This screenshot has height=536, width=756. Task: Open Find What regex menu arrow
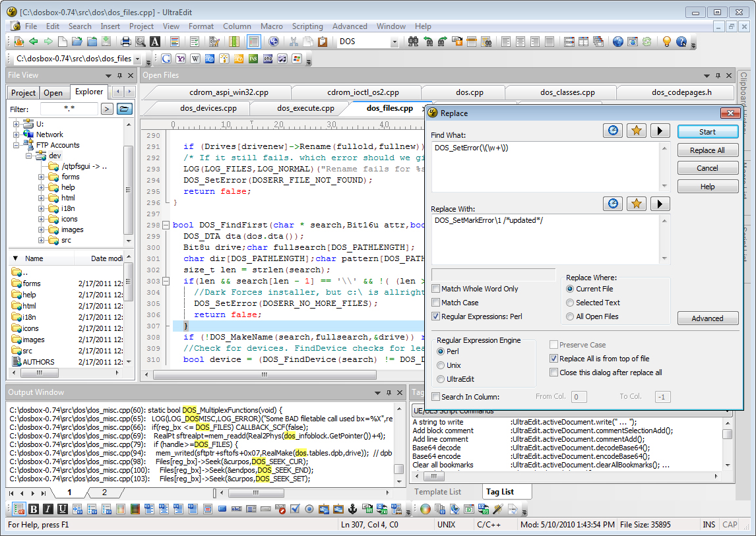pyautogui.click(x=660, y=131)
